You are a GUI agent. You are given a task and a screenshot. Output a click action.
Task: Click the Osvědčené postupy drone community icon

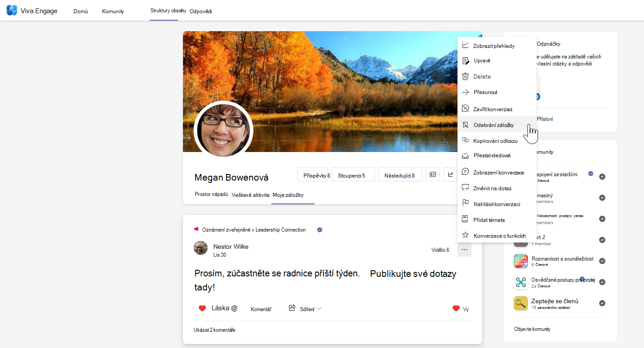(x=521, y=282)
